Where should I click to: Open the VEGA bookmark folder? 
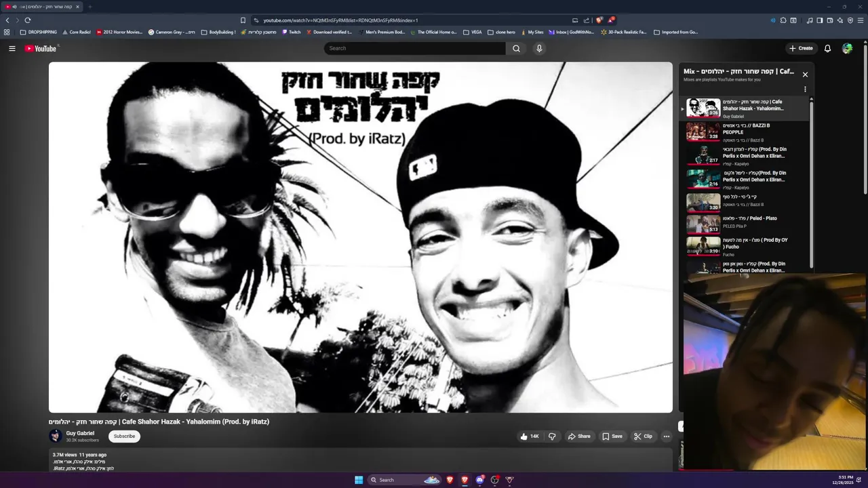point(473,32)
